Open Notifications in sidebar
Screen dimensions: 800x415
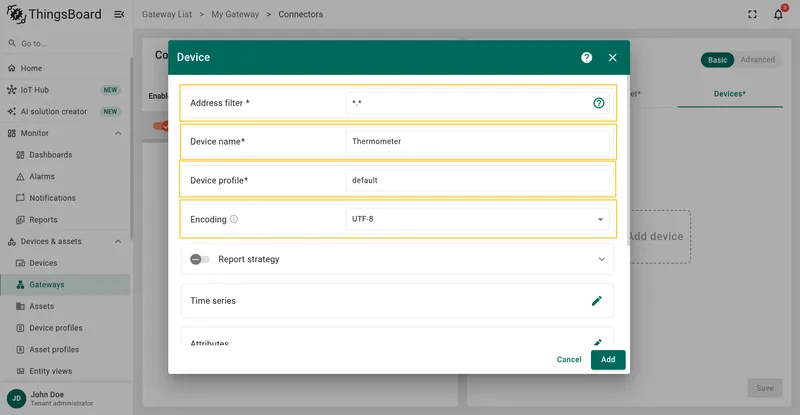click(65, 198)
